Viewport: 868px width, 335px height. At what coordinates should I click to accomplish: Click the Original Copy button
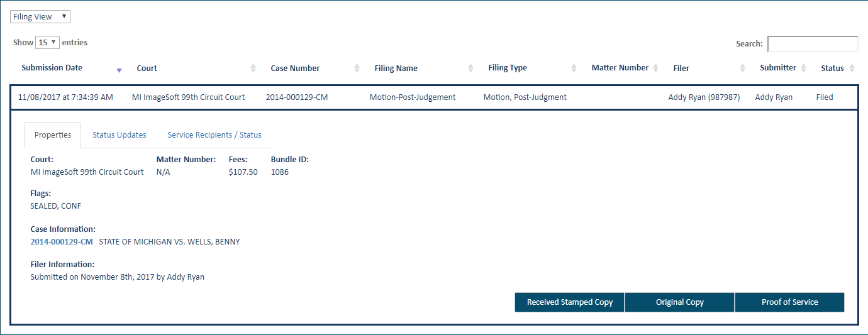pyautogui.click(x=680, y=302)
